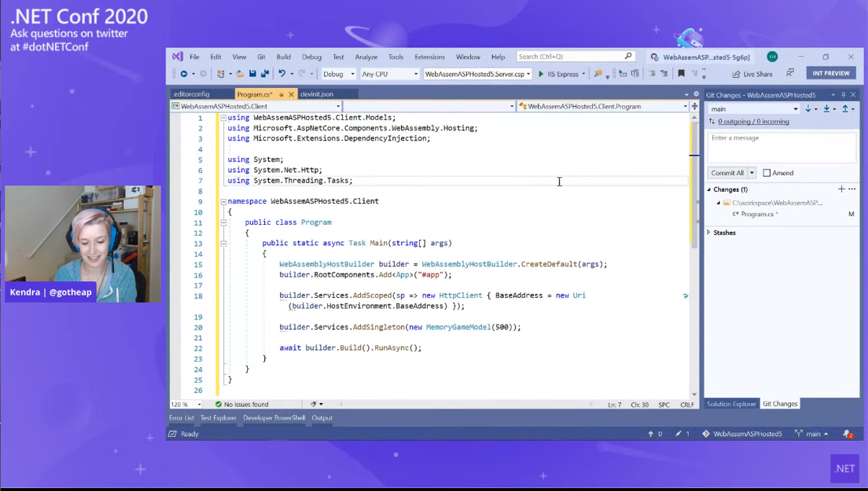Open the Debug configuration dropdown

tap(339, 74)
